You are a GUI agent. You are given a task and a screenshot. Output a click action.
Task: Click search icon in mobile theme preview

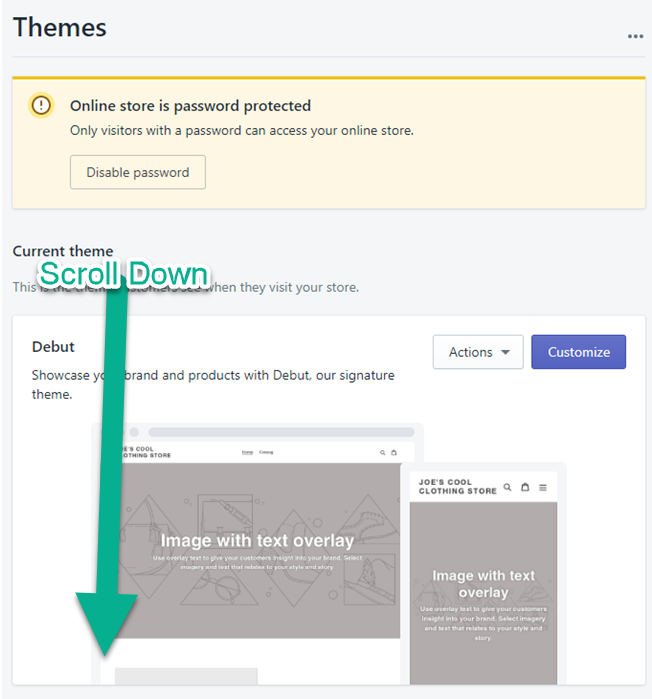click(x=508, y=487)
